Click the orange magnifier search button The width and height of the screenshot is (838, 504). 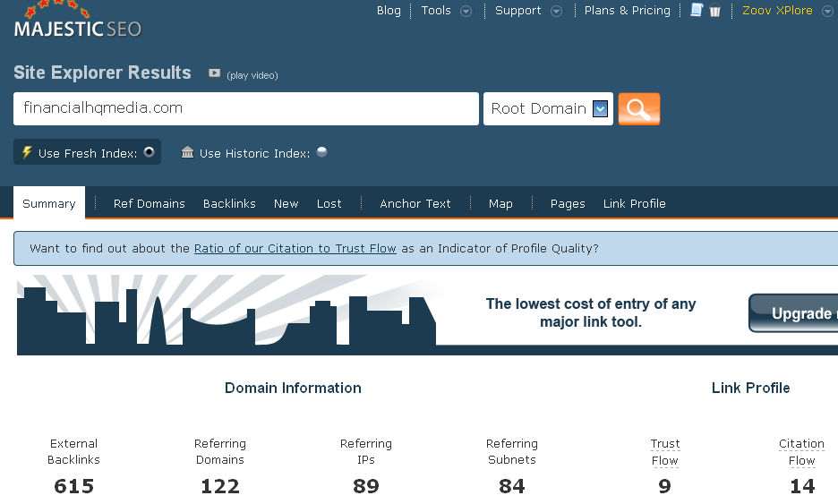[638, 109]
